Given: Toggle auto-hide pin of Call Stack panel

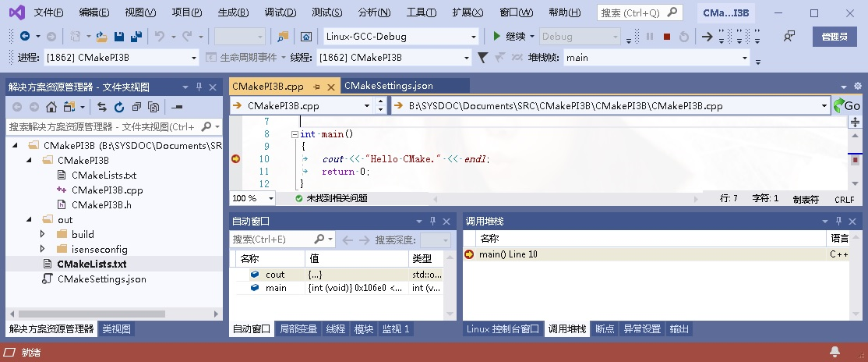Looking at the screenshot, I should 840,222.
